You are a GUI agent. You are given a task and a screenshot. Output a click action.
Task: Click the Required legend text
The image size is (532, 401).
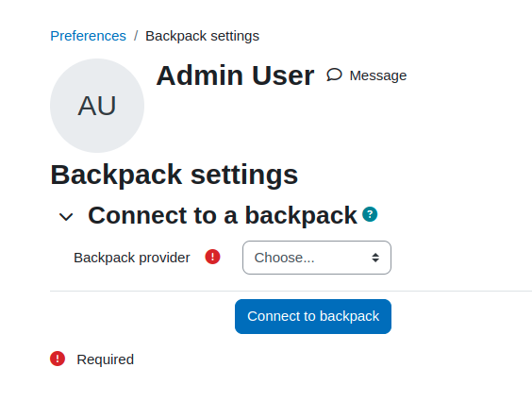[x=106, y=359]
